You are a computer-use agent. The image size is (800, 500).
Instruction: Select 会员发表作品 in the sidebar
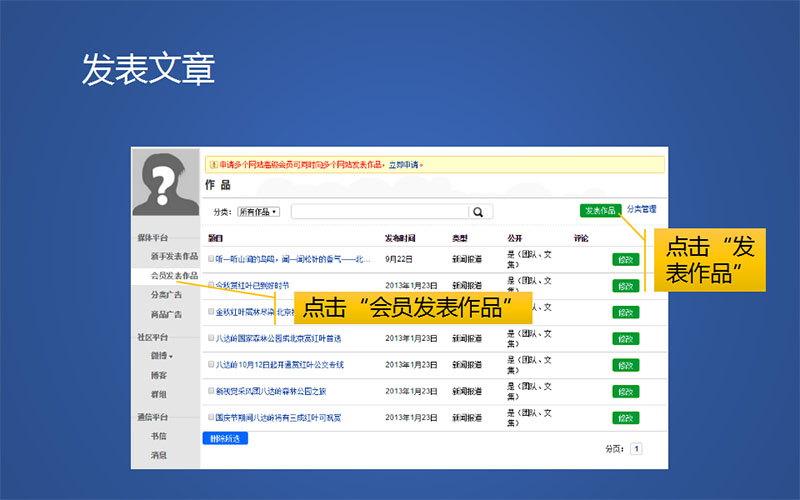pos(174,275)
